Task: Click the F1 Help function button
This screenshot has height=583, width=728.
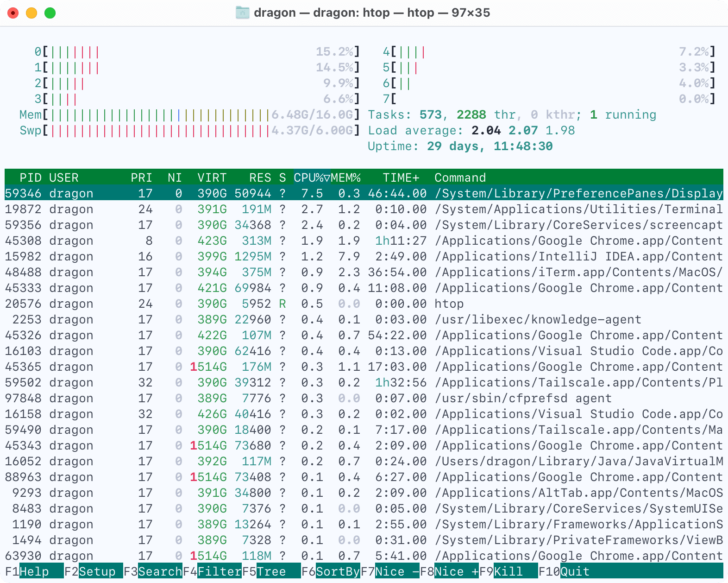Action: click(x=34, y=571)
